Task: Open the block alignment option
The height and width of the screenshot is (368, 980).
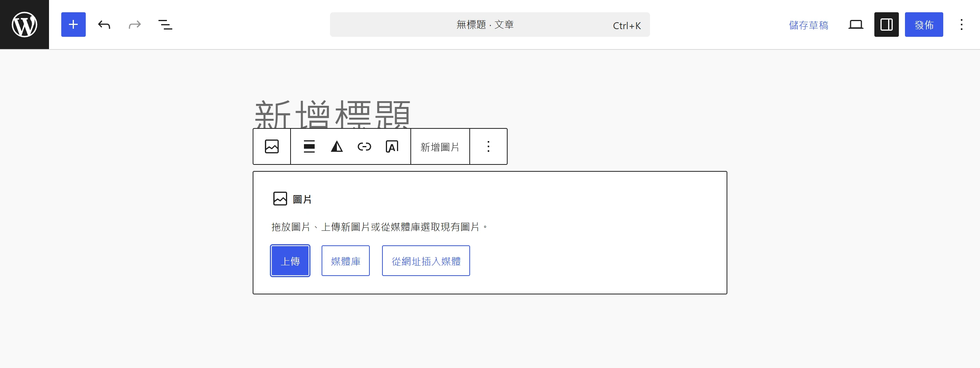Action: [309, 146]
